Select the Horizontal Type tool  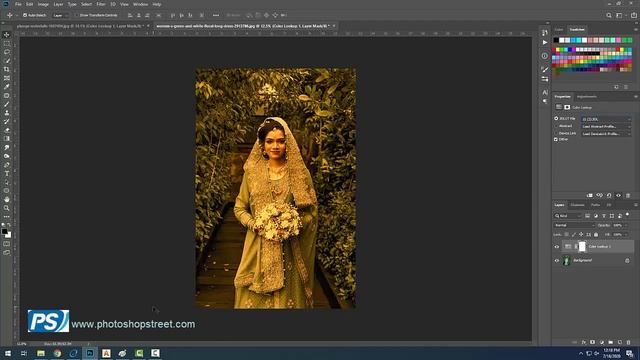(x=7, y=173)
